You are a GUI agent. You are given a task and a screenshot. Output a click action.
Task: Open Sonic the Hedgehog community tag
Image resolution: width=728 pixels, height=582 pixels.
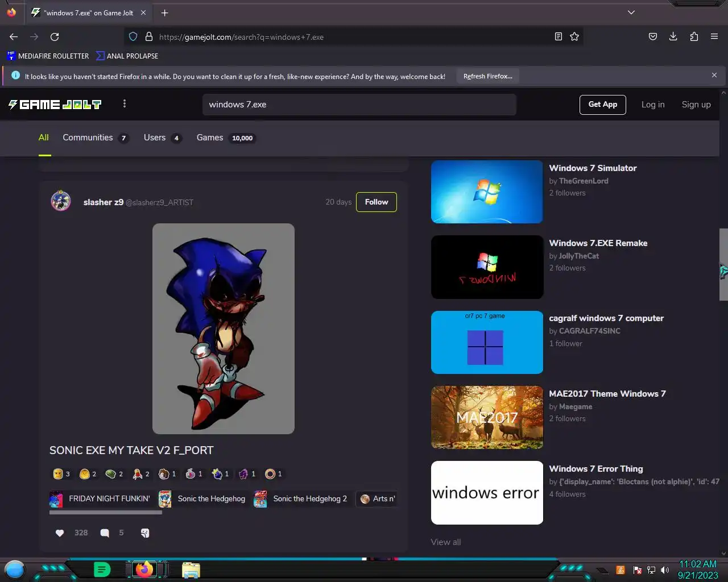tap(202, 498)
